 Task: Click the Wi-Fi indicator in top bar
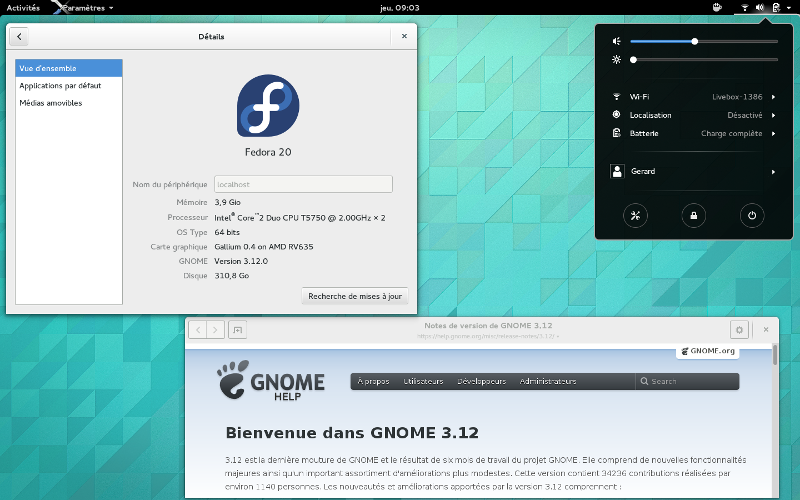(744, 8)
